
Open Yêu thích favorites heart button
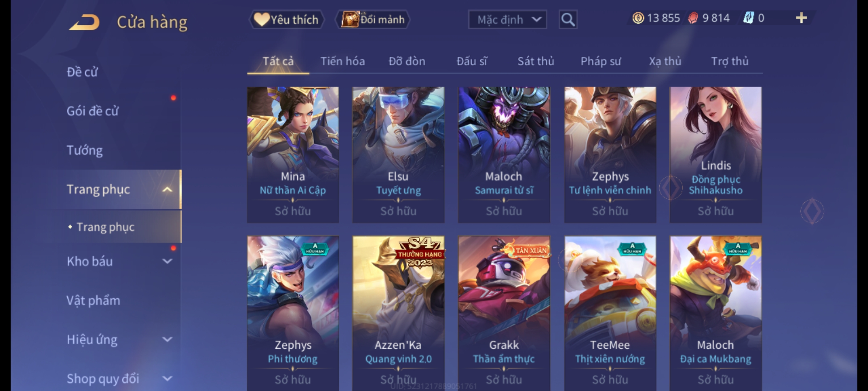point(287,20)
